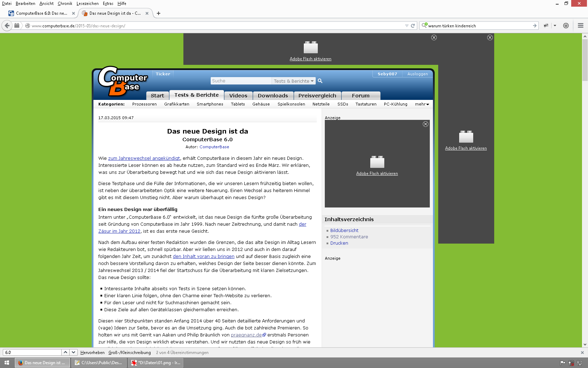The image size is (588, 368).
Task: Switch to the Downloads tab
Action: click(x=273, y=96)
